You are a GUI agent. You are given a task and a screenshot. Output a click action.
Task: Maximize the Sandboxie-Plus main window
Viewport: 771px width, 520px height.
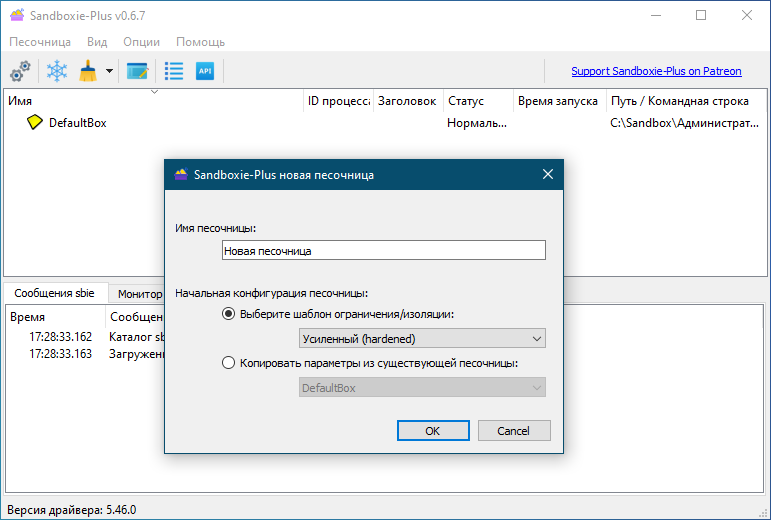click(x=701, y=15)
